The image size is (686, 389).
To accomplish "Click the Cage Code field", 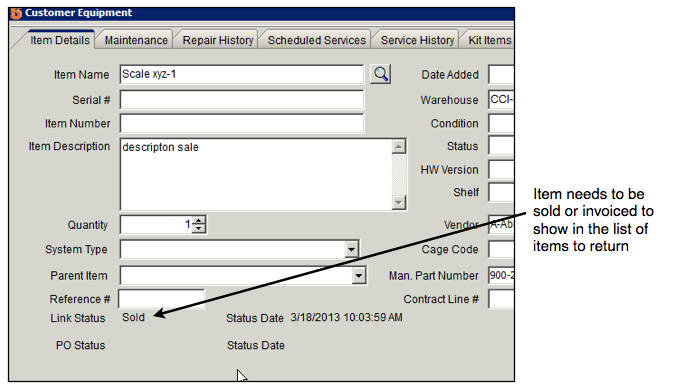I will coord(501,250).
